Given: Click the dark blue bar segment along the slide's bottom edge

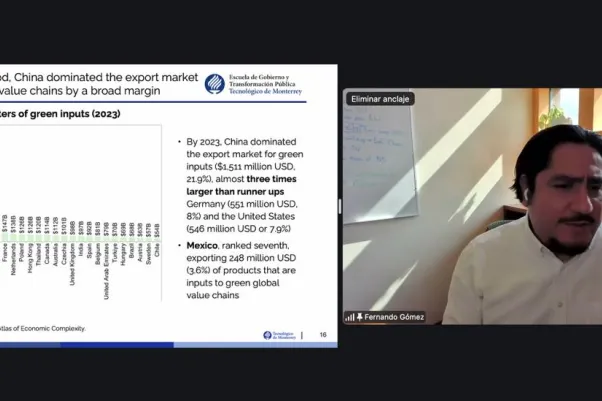Looking at the screenshot, I should 117,345.
